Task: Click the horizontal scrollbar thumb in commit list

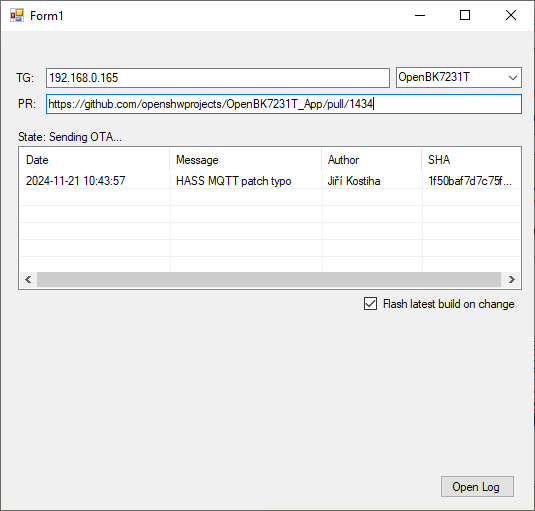Action: (x=269, y=280)
